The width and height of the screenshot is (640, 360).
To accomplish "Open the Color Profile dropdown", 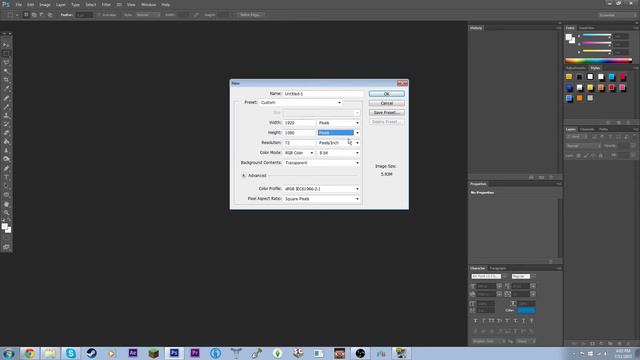I will click(322, 189).
